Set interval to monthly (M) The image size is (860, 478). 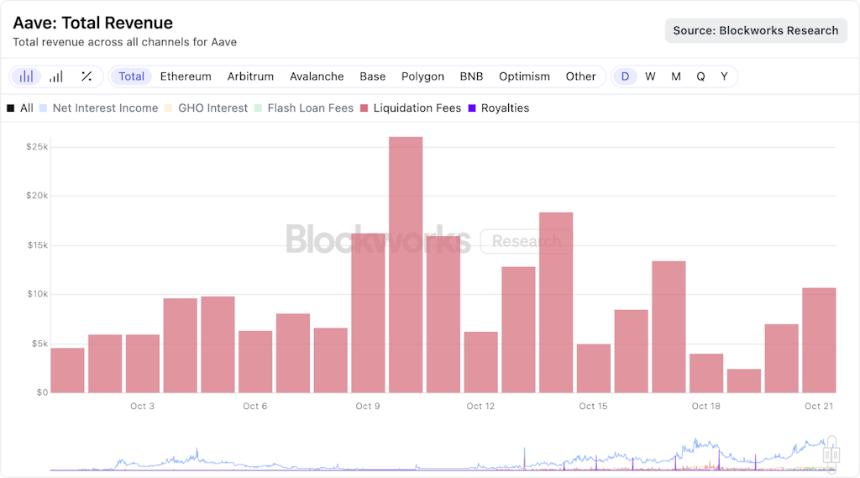676,76
